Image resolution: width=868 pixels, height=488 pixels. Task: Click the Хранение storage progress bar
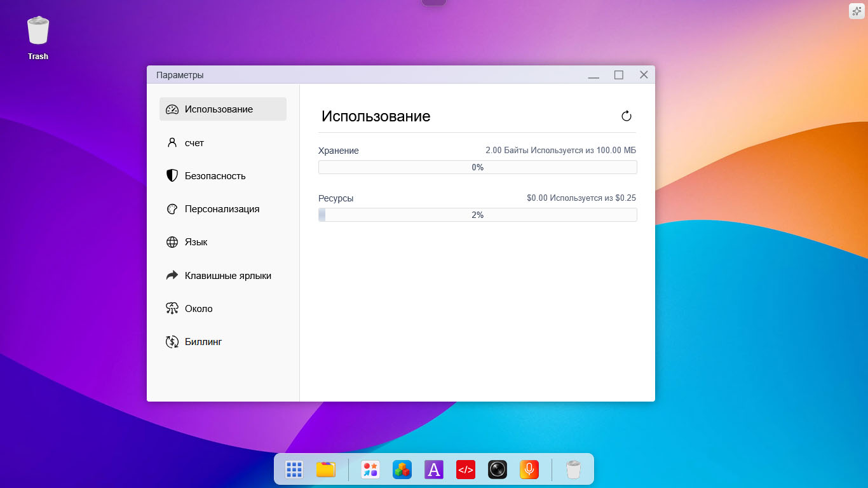(478, 167)
